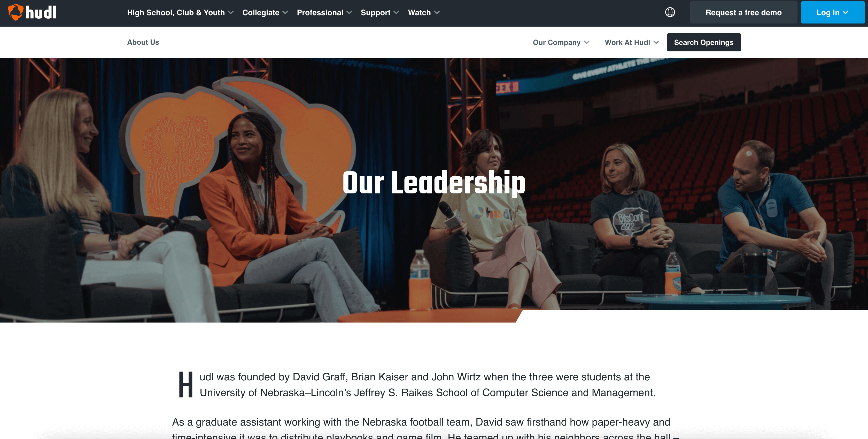Open the Professional menu
868x439 pixels.
(324, 12)
